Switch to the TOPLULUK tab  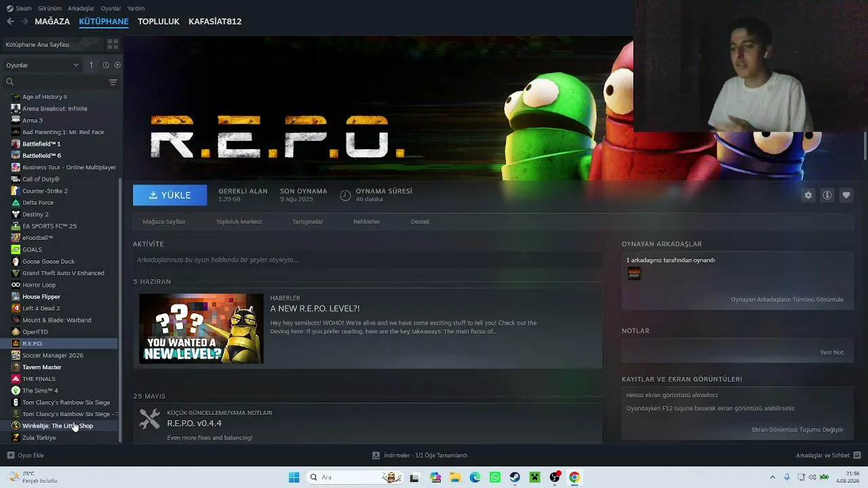click(159, 22)
